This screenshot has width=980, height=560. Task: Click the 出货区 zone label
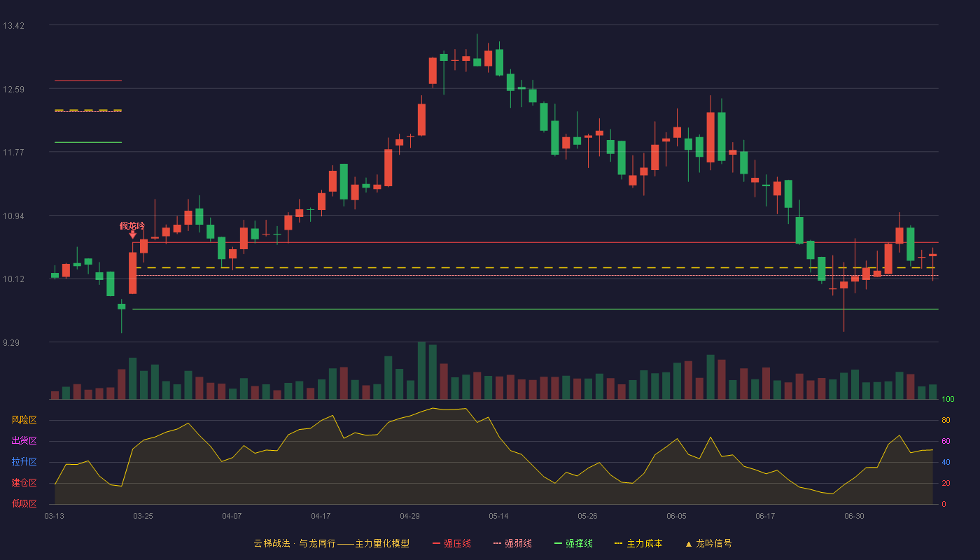[24, 441]
